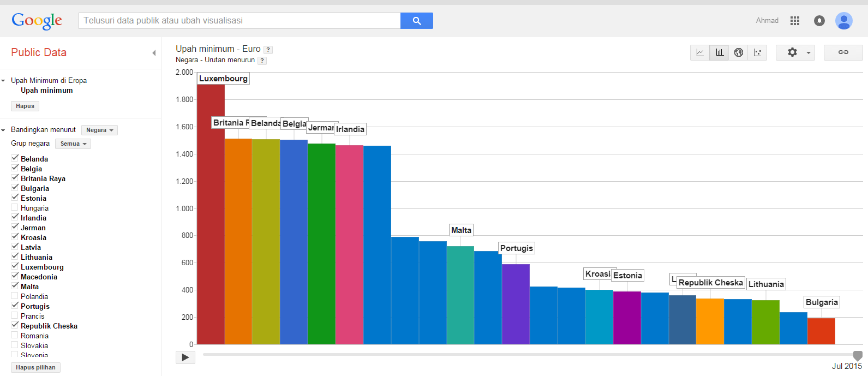Click the Urutan menurun sort text
The width and height of the screenshot is (868, 376).
pyautogui.click(x=230, y=60)
